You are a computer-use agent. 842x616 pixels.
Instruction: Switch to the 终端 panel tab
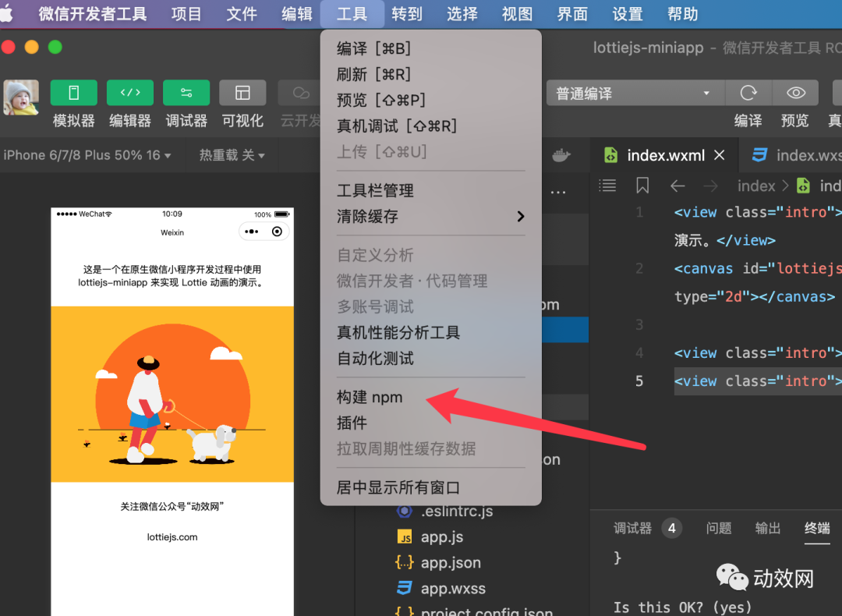click(817, 529)
